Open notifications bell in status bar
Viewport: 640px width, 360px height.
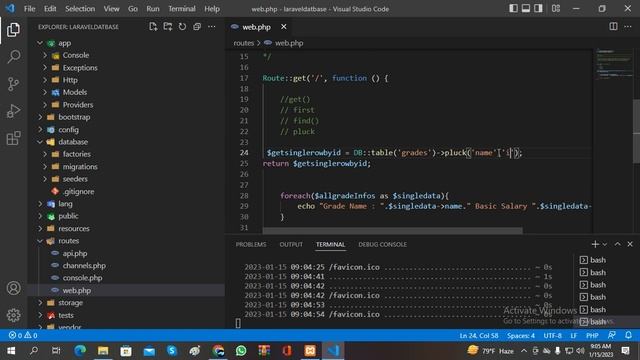tap(629, 335)
